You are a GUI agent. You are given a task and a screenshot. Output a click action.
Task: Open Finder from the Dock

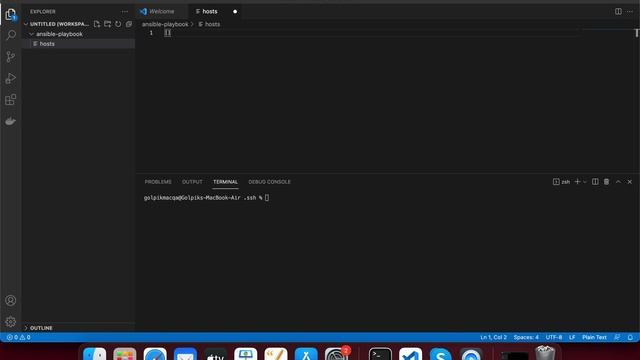95,354
